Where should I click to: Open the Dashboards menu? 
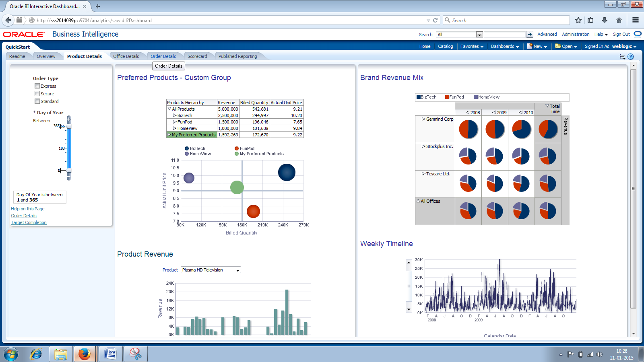[x=505, y=46]
